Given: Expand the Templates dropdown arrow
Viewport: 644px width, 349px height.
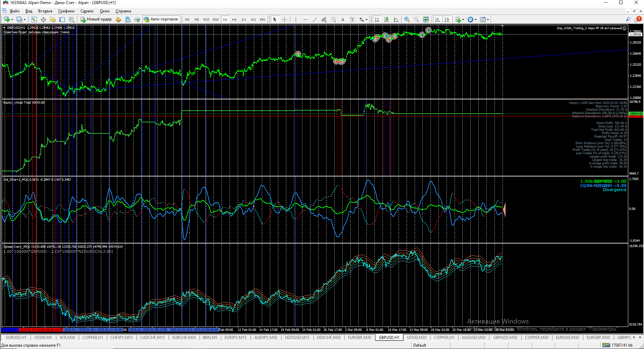Looking at the screenshot, I should click(x=488, y=19).
